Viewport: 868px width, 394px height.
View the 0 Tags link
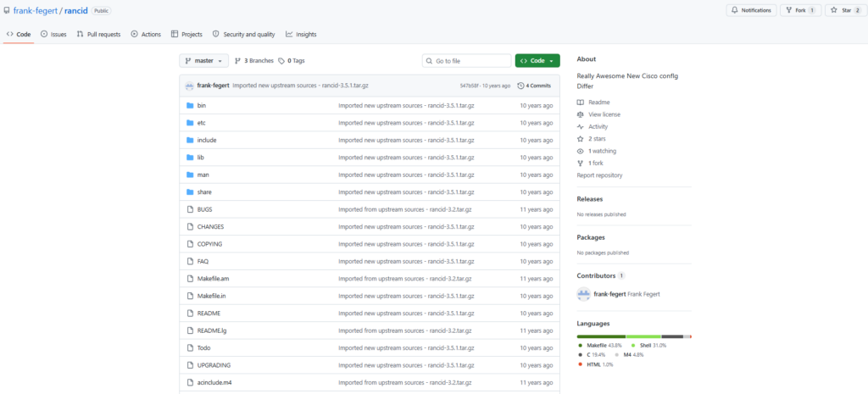292,61
